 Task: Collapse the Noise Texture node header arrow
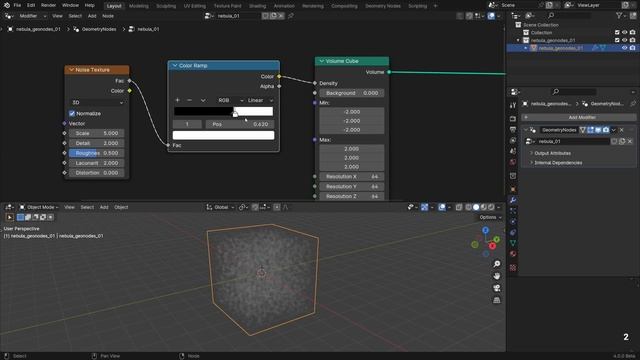click(x=71, y=70)
